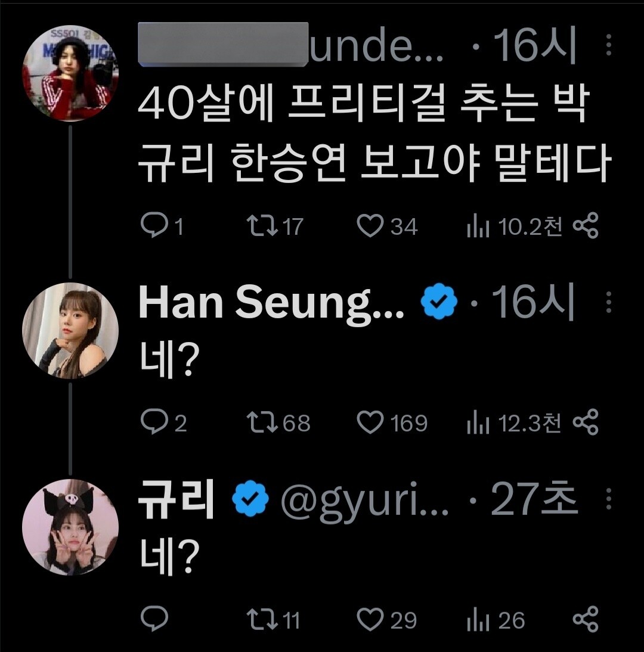Open 규리's profile picture with Kuromi headband
The height and width of the screenshot is (652, 644).
tap(70, 527)
